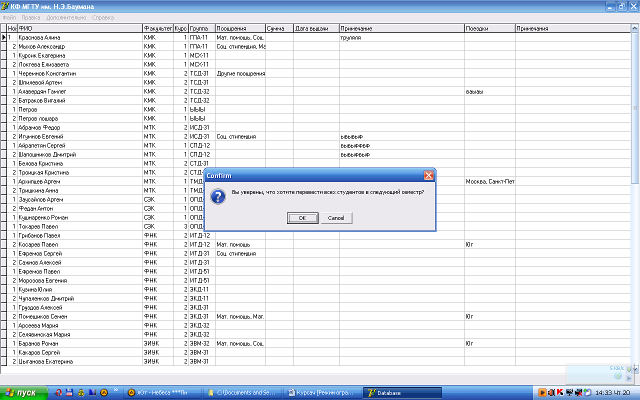Click the current-row arrow indicator in the first row
Image resolution: width=640 pixels, height=400 pixels.
coord(4,37)
